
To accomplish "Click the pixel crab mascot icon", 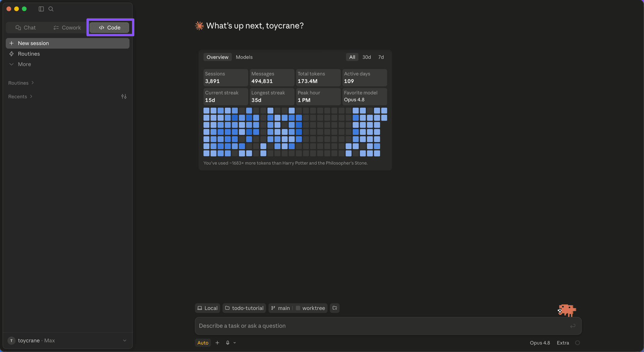I will [567, 310].
